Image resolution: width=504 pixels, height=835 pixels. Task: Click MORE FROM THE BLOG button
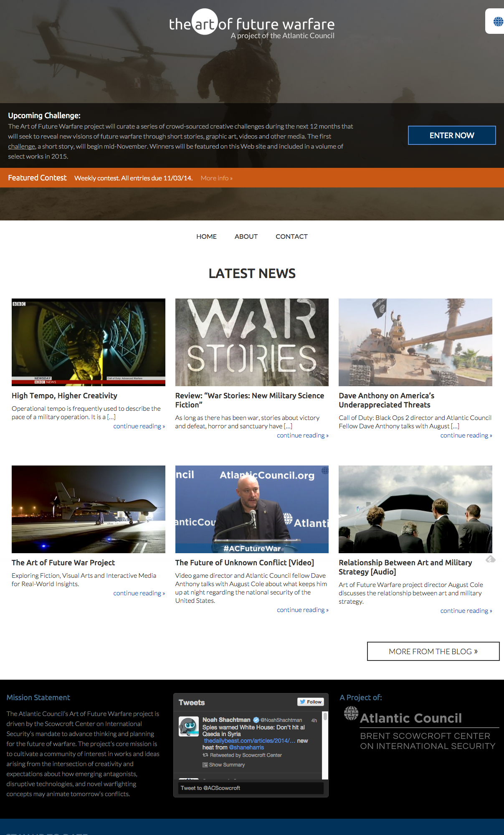433,651
